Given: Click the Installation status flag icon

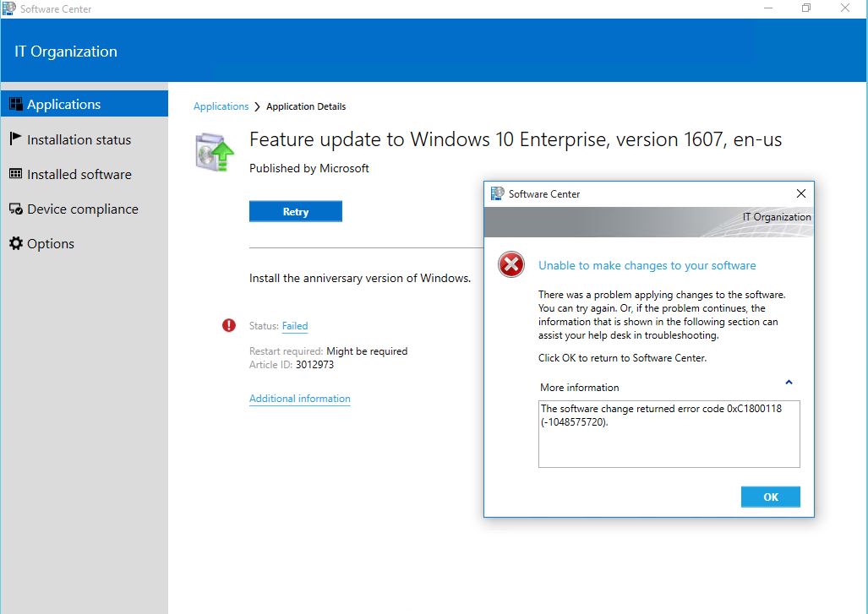Looking at the screenshot, I should coord(15,139).
